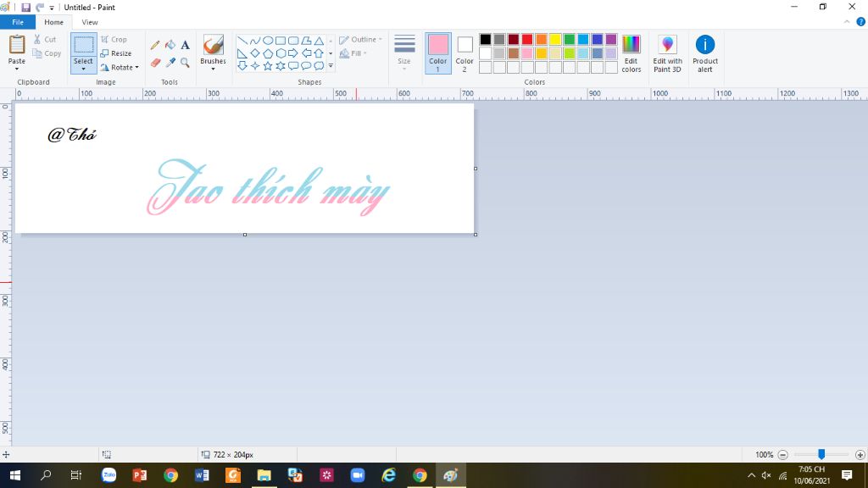Click the canvas right-edge resize handle
The height and width of the screenshot is (488, 868).
click(476, 169)
